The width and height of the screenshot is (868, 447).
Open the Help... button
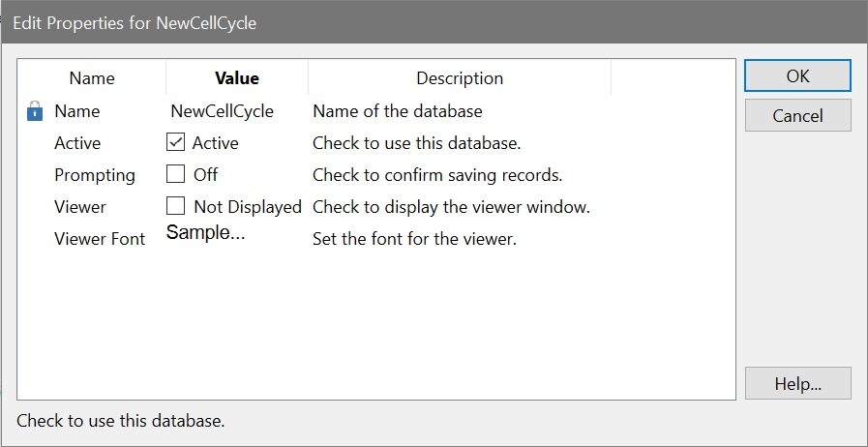[x=797, y=383]
